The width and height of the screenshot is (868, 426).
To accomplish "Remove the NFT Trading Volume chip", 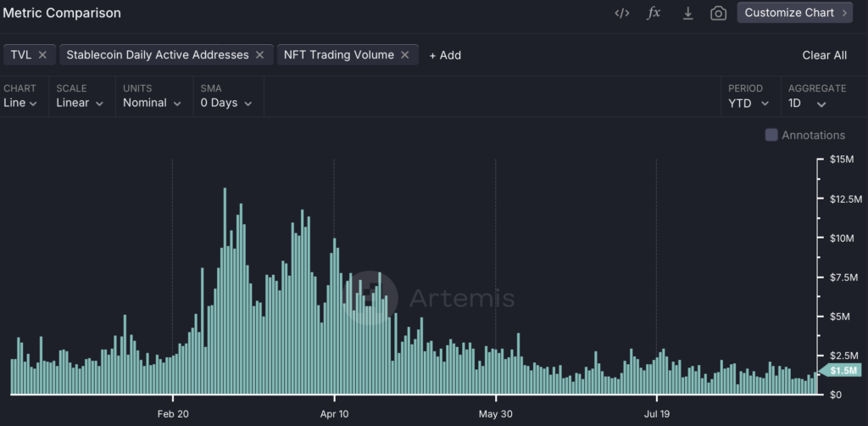I will [x=404, y=55].
